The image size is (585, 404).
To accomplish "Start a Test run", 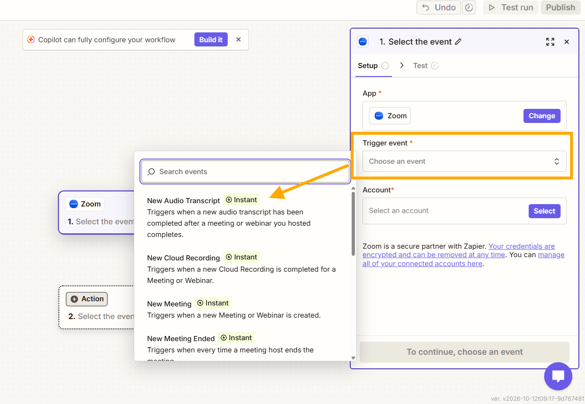I will [x=511, y=7].
